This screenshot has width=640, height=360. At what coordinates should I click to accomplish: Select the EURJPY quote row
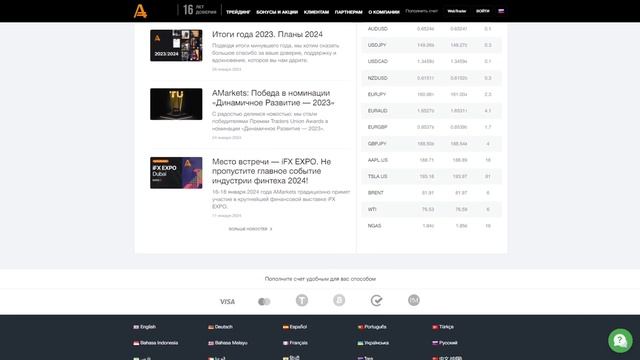(x=431, y=94)
